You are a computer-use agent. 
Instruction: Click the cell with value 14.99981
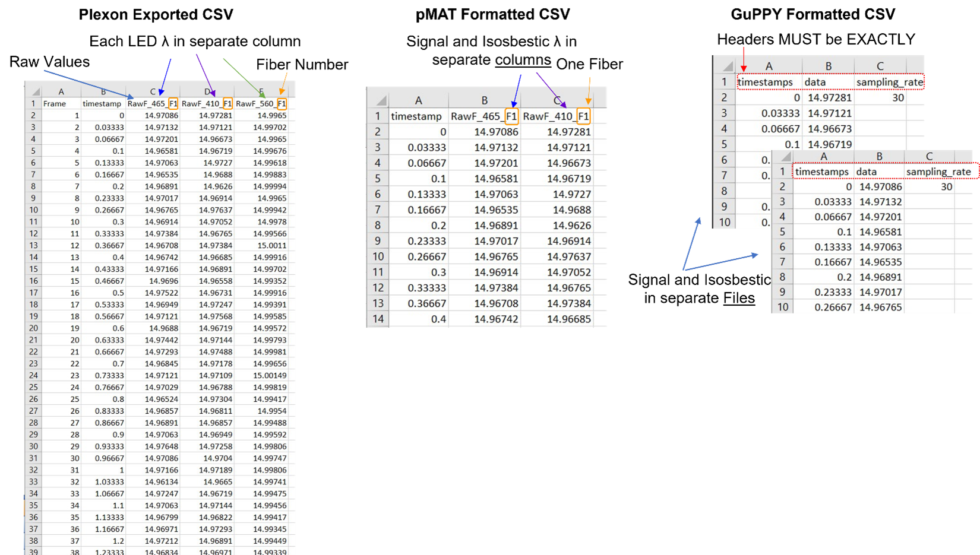tap(261, 351)
